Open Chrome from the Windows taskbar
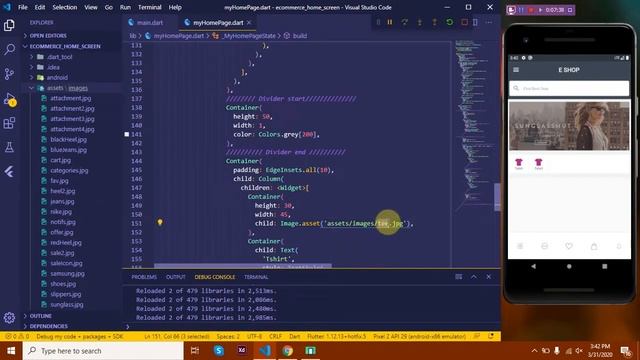This screenshot has height=360, width=640. (x=288, y=351)
